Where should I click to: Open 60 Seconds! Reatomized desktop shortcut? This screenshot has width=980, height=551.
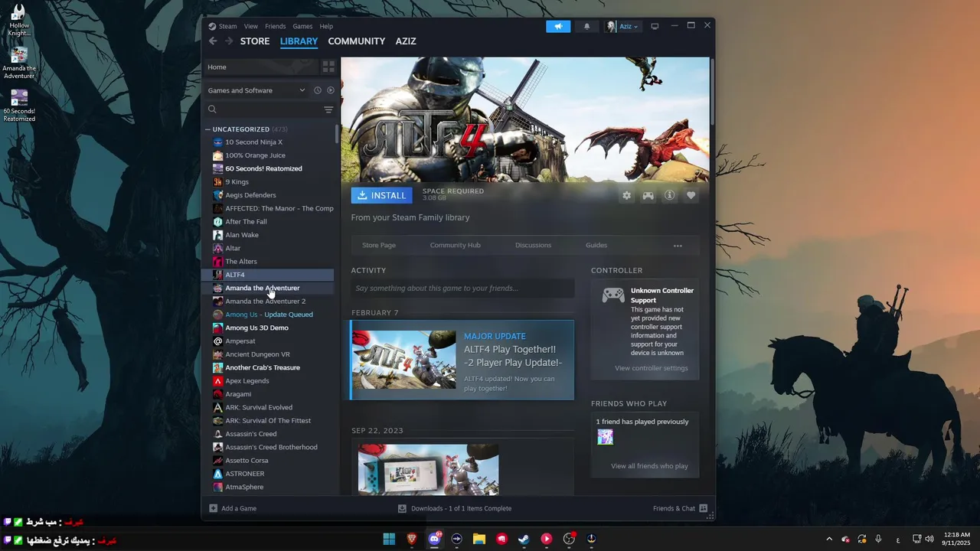pos(19,106)
